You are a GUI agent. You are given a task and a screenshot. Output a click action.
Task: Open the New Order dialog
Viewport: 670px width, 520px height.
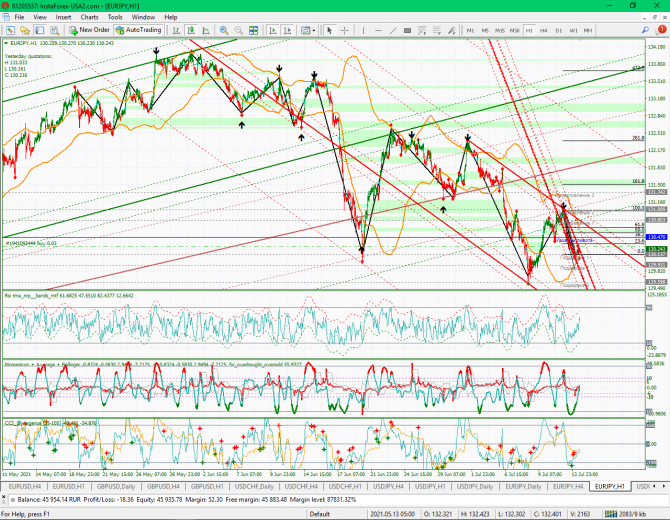[90, 30]
